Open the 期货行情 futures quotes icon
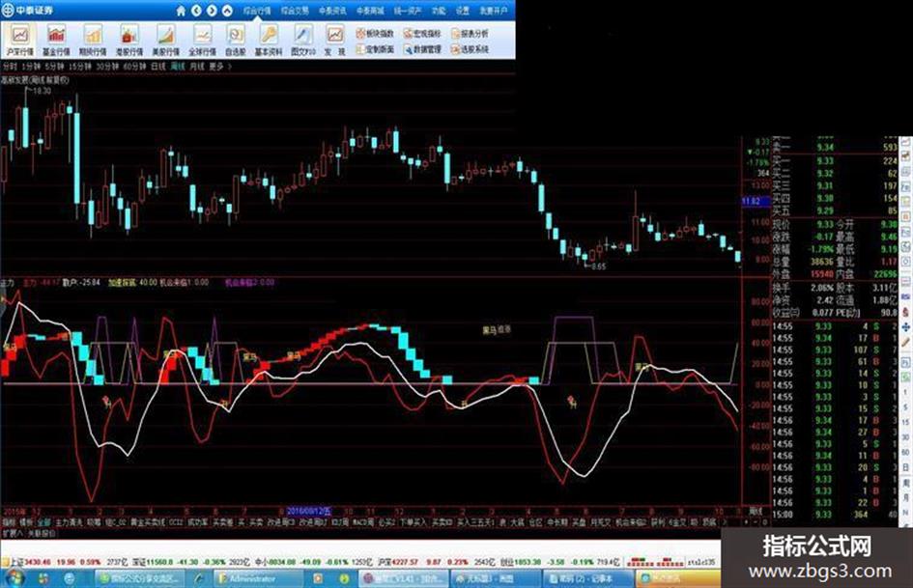This screenshot has height=588, width=913. (x=93, y=41)
